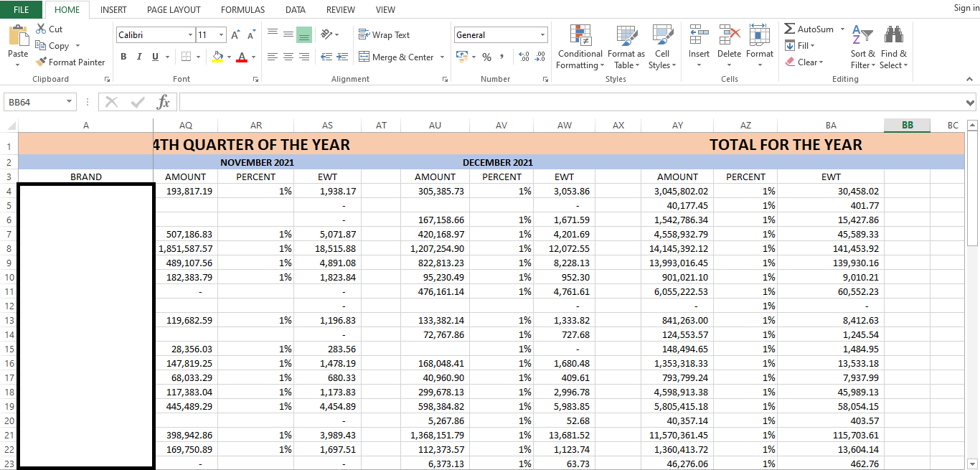
Task: Open the General number format dropdown
Action: 542,34
